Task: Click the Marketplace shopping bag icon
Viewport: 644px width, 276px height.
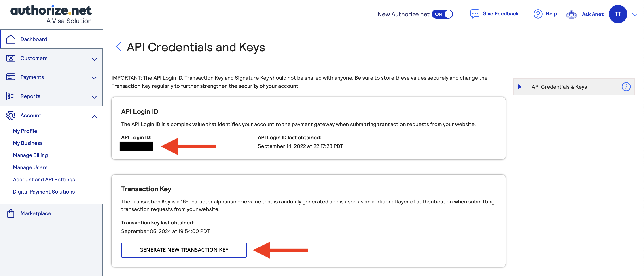Action: [11, 213]
